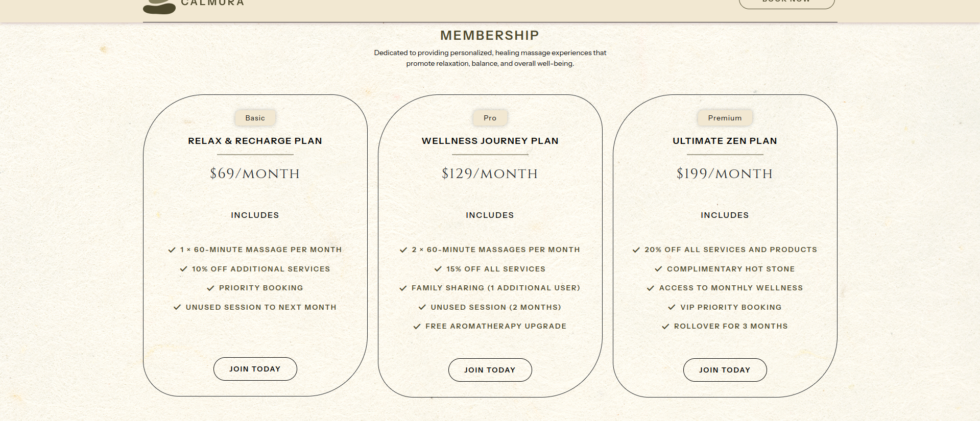Join the Wellness Journey Plan today

coord(490,370)
